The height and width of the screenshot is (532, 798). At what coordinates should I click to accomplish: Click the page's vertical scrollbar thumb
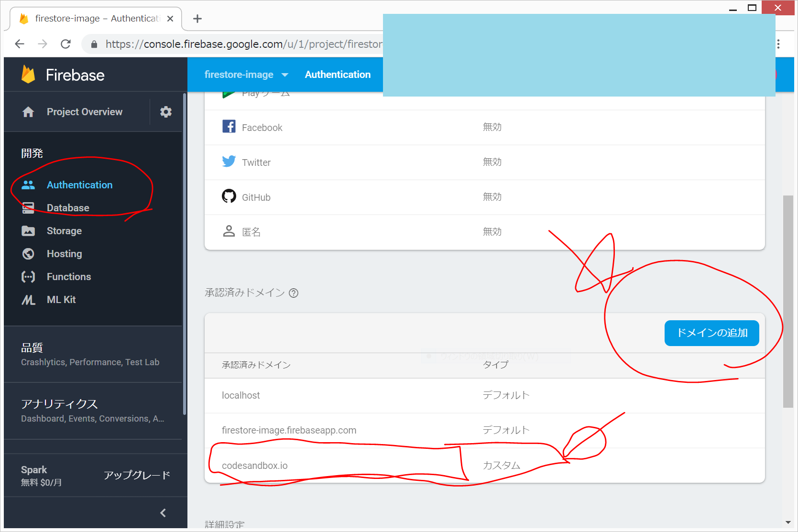787,301
